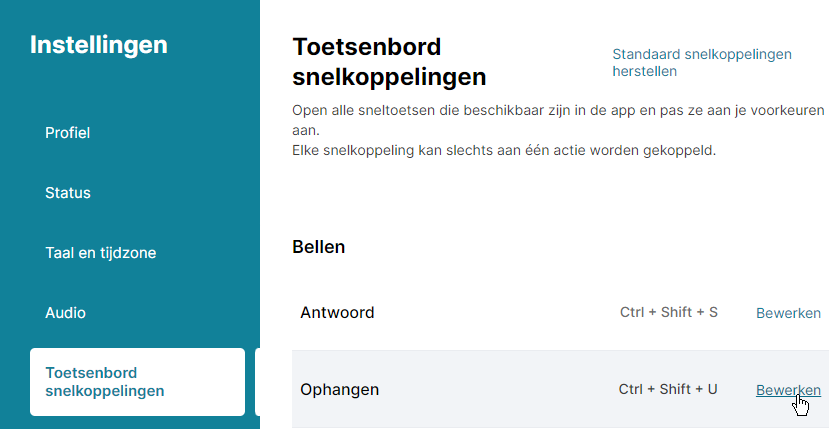830x429 pixels.
Task: Click the 'Elke snelkoppeling kan slechts' sentence
Action: click(x=504, y=151)
